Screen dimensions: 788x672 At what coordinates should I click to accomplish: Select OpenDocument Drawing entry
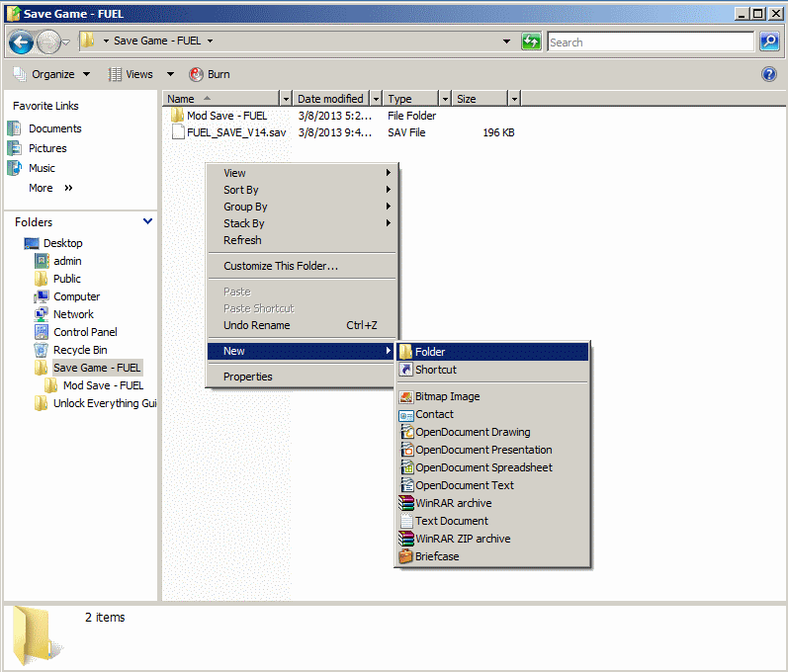coord(492,432)
